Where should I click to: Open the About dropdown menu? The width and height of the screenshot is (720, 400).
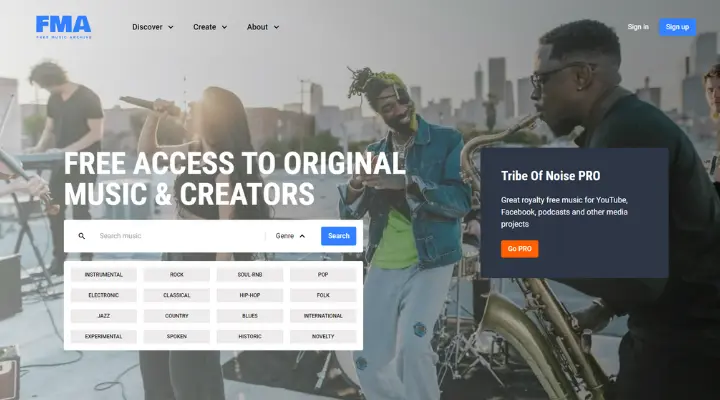(263, 27)
